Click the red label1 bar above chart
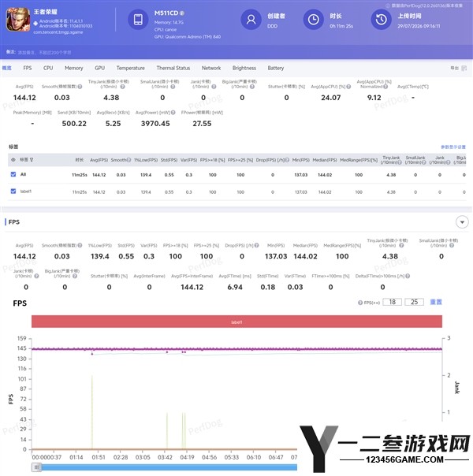This screenshot has height=476, width=473. click(236, 322)
